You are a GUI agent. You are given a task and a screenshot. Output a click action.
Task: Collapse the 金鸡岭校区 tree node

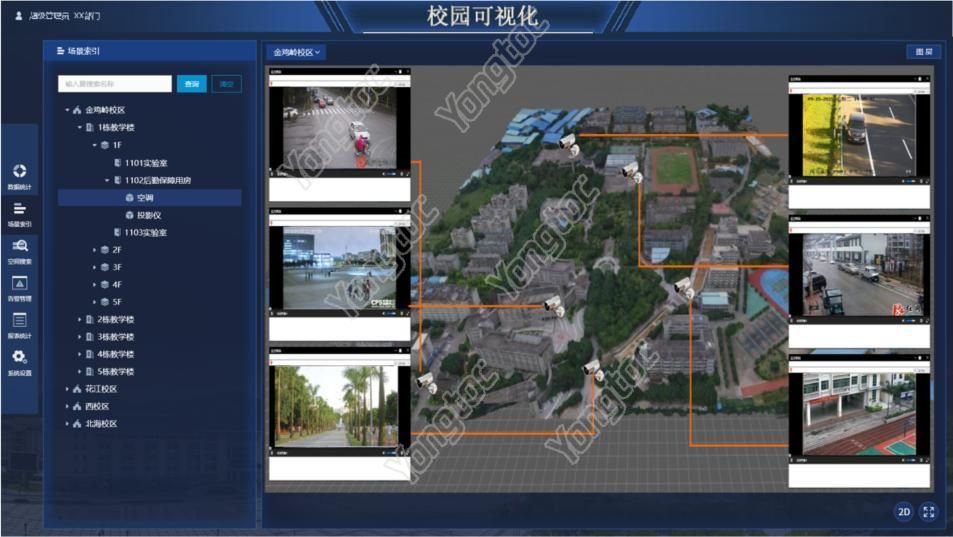tap(67, 110)
